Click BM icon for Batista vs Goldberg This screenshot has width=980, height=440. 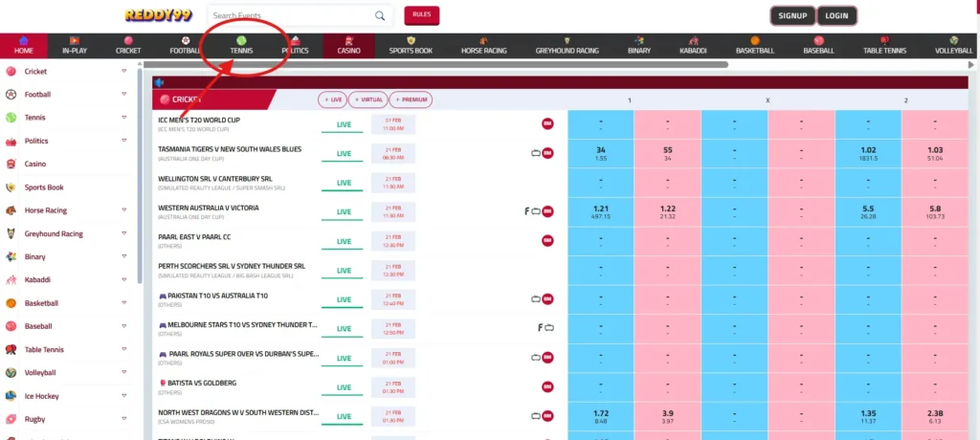click(547, 386)
